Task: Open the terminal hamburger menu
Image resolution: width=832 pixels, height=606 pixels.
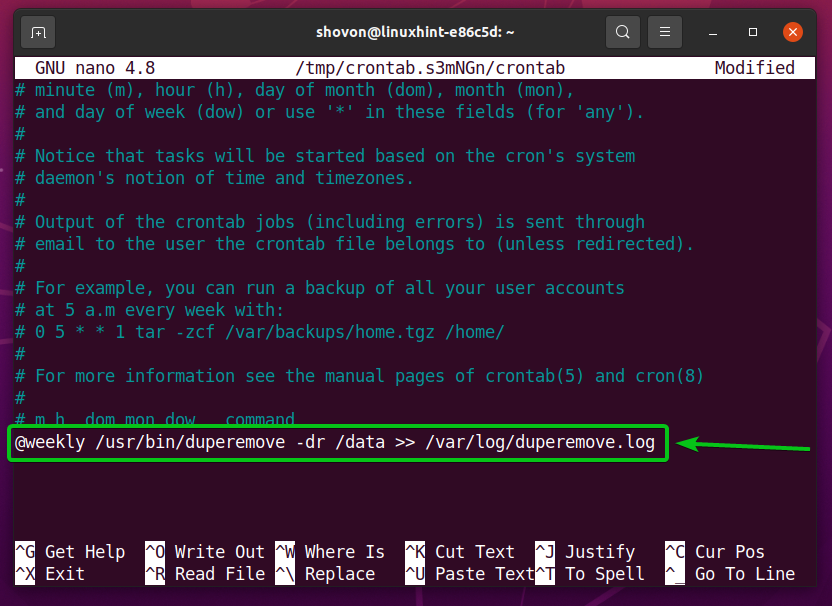Action: 664,32
